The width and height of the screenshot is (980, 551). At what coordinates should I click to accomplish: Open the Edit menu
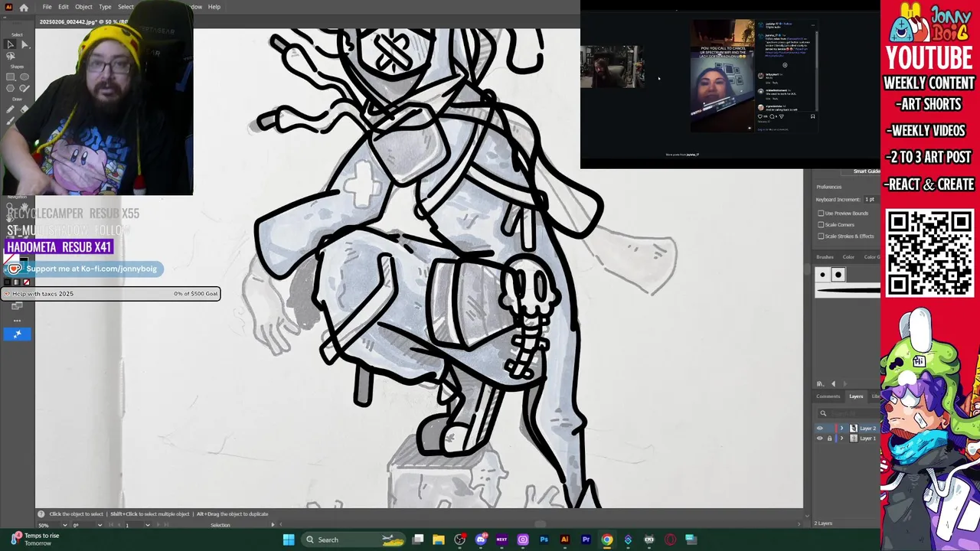[x=64, y=7]
